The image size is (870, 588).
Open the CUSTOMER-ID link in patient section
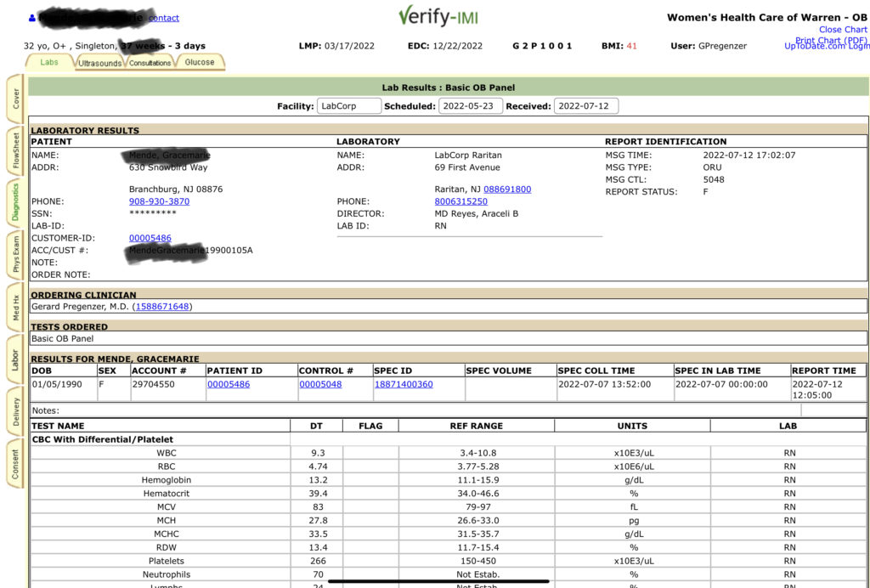pyautogui.click(x=150, y=238)
